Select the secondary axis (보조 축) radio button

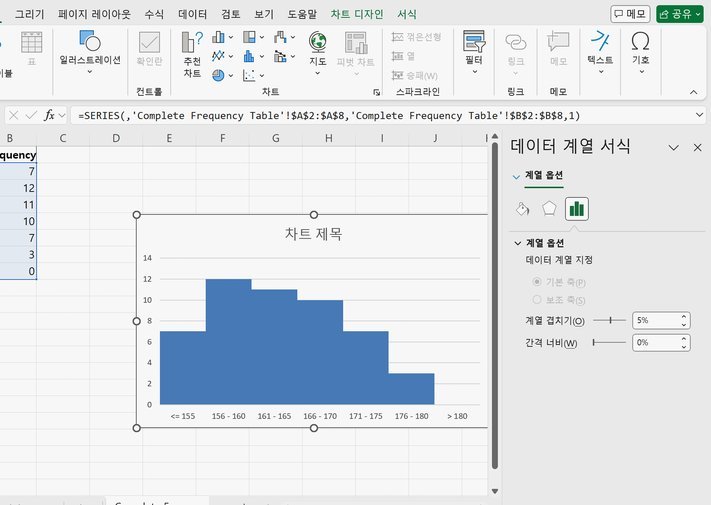click(x=537, y=300)
